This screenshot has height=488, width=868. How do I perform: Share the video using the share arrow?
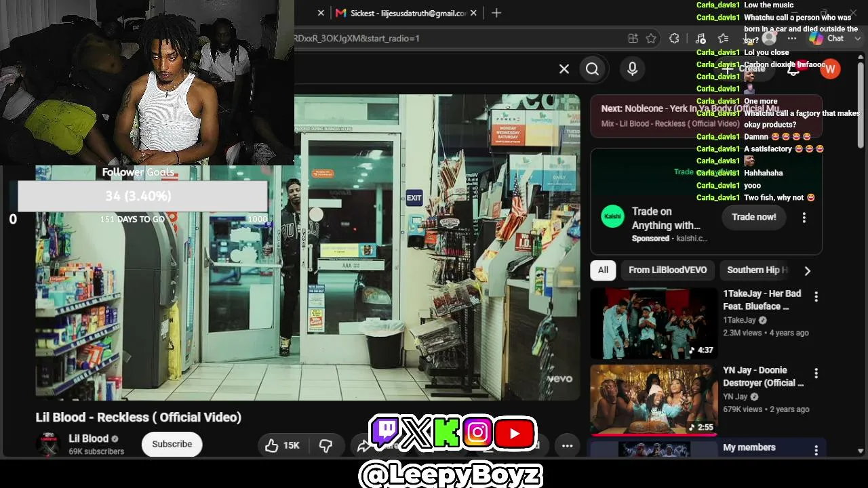click(x=365, y=445)
